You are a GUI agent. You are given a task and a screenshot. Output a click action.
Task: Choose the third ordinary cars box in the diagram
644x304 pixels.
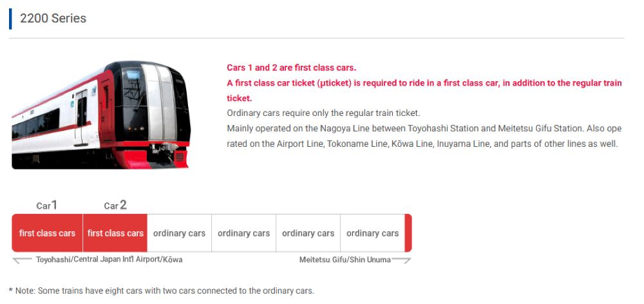[x=308, y=233]
